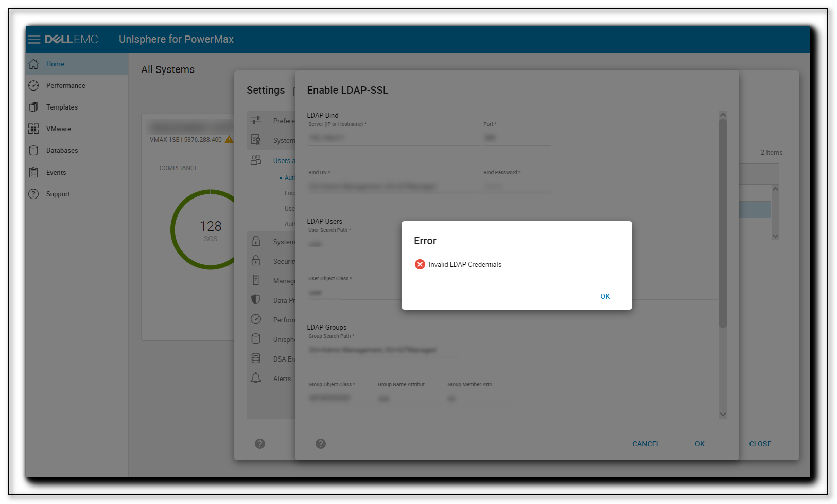Screen dimensions: 837x504
Task: Click the Dell EMC logo
Action: 72,40
